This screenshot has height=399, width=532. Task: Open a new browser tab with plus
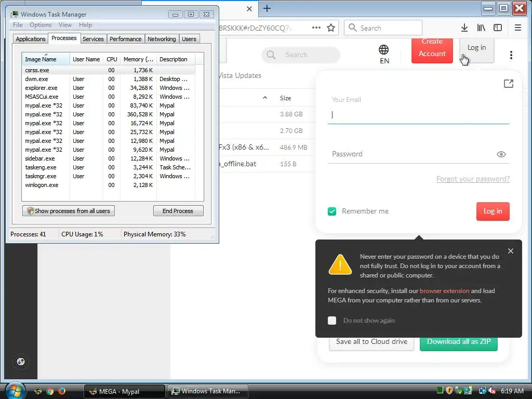point(267,8)
